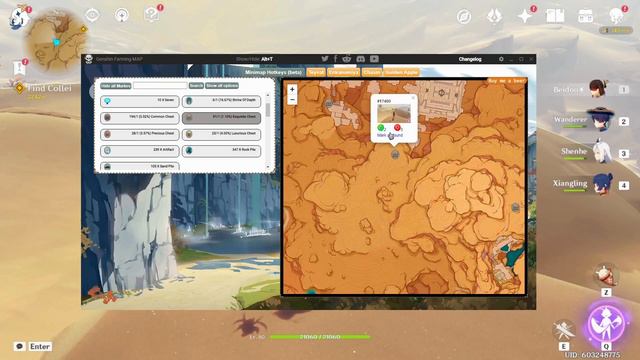Click the marker list scrollbar thumb
This screenshot has width=640, height=360.
click(268, 109)
